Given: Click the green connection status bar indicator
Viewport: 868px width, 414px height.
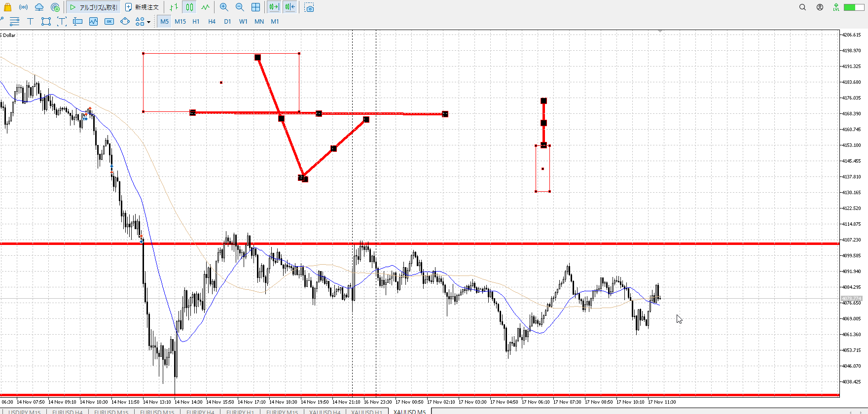Looking at the screenshot, I should point(853,7).
